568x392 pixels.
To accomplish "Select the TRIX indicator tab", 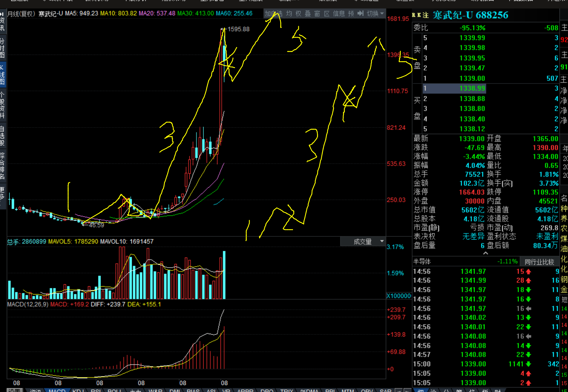I will (287, 390).
